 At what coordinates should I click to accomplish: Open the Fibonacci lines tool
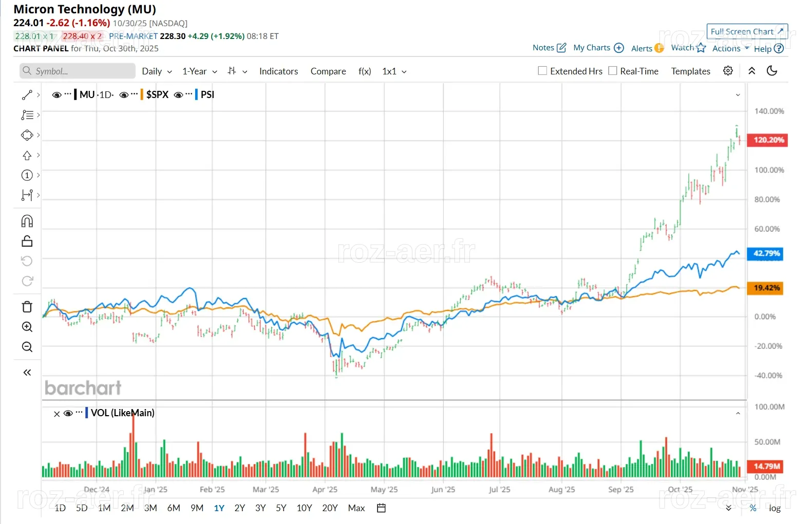27,115
